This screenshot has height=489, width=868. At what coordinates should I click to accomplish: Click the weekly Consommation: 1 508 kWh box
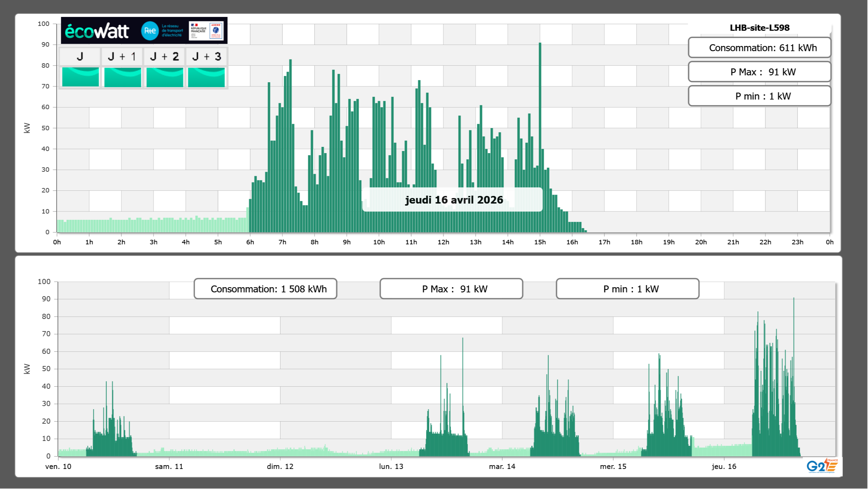point(265,289)
